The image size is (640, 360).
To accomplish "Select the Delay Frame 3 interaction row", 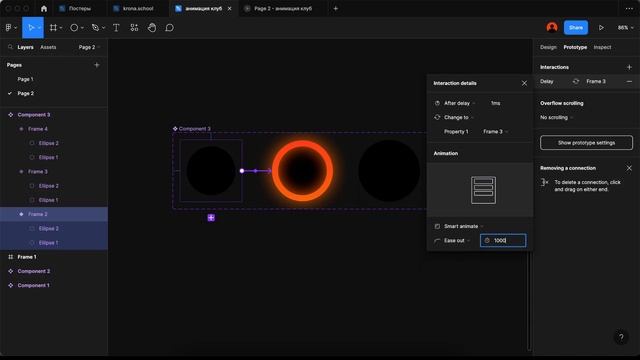I will (586, 82).
